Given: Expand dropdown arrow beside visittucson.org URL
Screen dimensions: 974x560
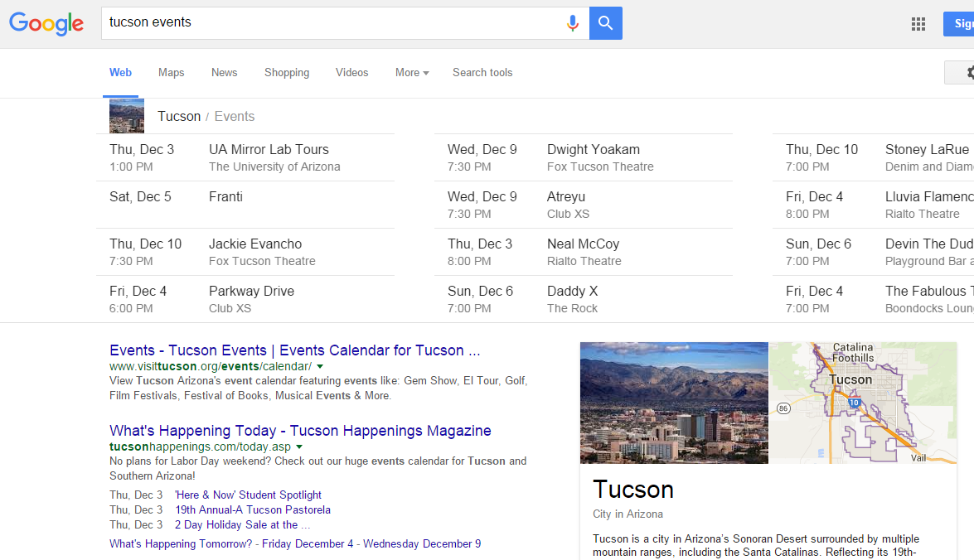Looking at the screenshot, I should [x=320, y=366].
